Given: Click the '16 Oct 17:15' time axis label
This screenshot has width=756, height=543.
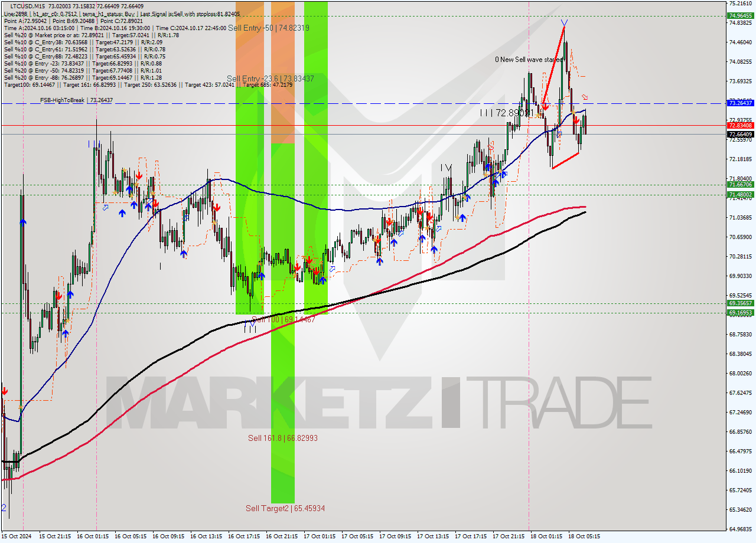Looking at the screenshot, I should pos(244,537).
